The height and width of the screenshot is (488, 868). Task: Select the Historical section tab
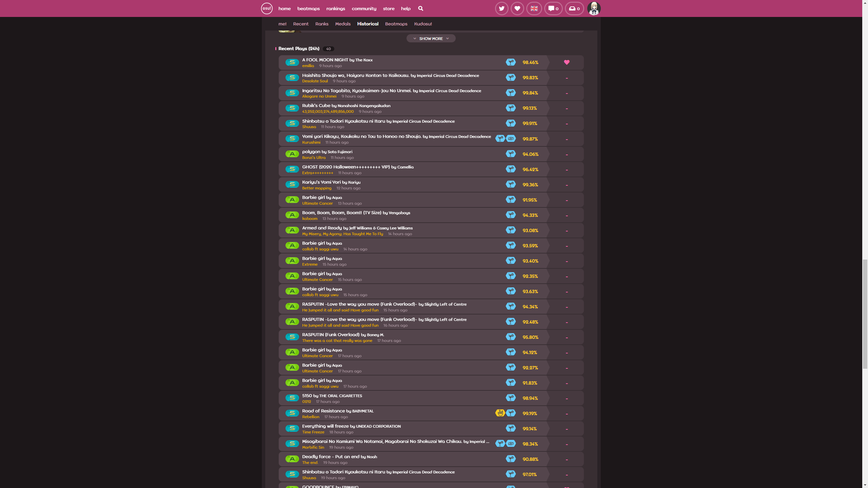click(368, 24)
